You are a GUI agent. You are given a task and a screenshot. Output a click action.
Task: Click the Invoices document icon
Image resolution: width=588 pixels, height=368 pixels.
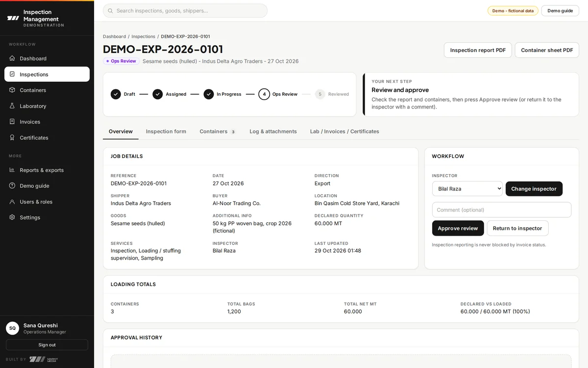[x=12, y=122]
